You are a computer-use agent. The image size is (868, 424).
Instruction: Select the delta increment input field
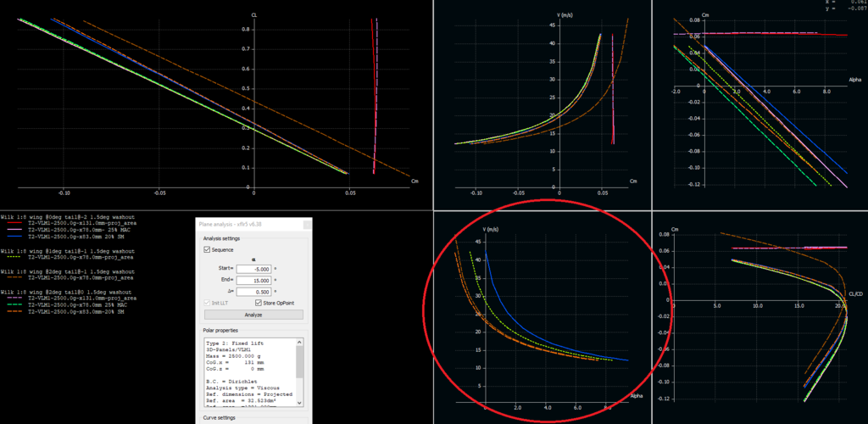coord(259,291)
